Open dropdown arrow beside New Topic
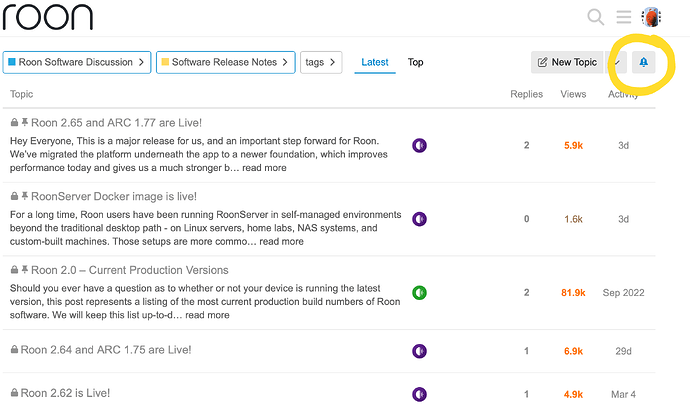The image size is (690, 405). (617, 62)
